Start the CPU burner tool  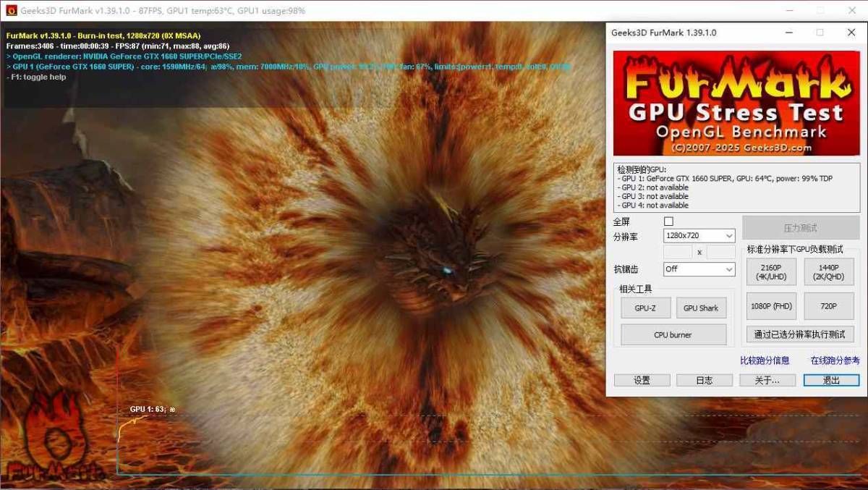pyautogui.click(x=673, y=335)
